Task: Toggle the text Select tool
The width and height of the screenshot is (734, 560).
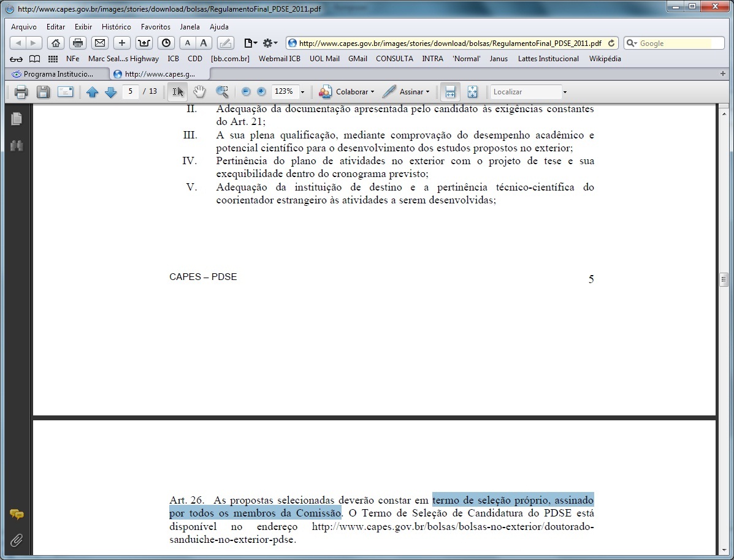Action: click(x=177, y=92)
